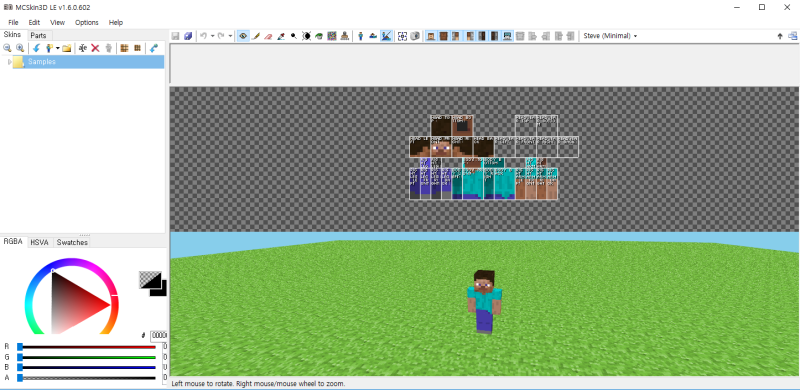Expand the Samples folder tree arrow

click(10, 62)
